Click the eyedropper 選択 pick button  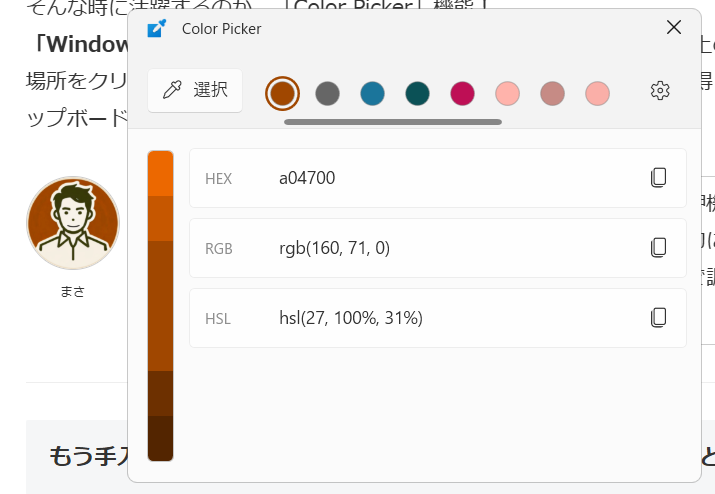(x=195, y=91)
